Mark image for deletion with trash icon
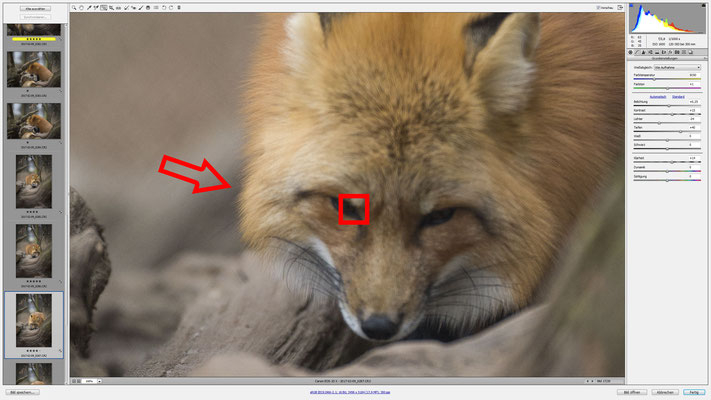 [179, 8]
